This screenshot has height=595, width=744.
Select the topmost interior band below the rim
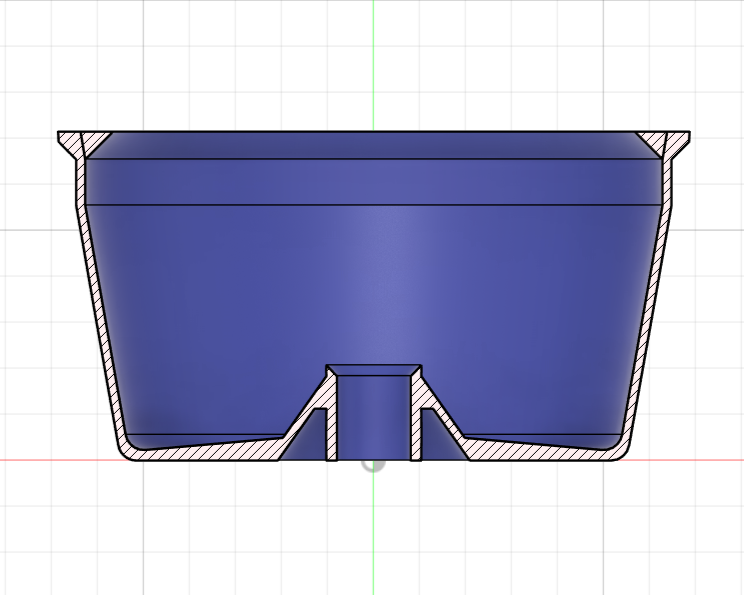click(373, 146)
